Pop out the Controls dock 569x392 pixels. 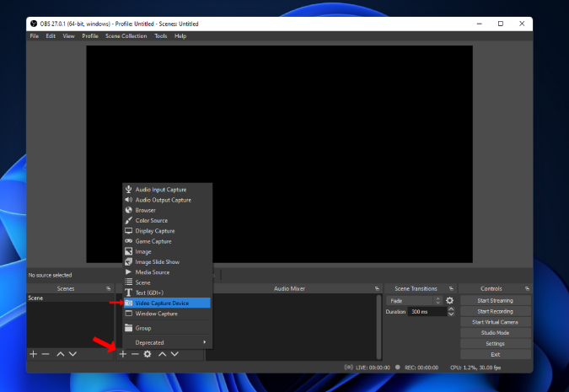[527, 288]
